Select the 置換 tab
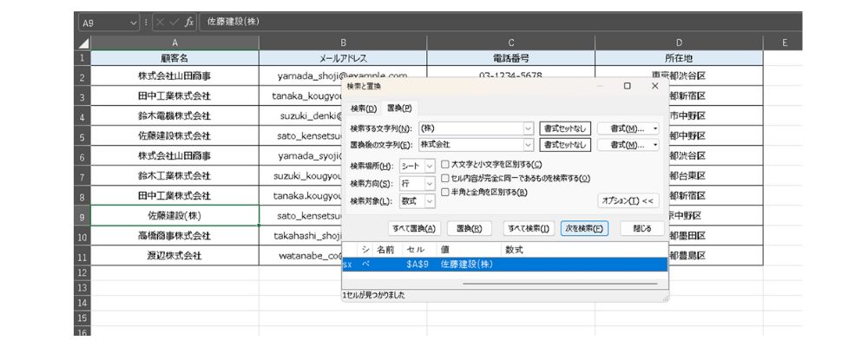Screen dimensions: 868x347 point(399,108)
